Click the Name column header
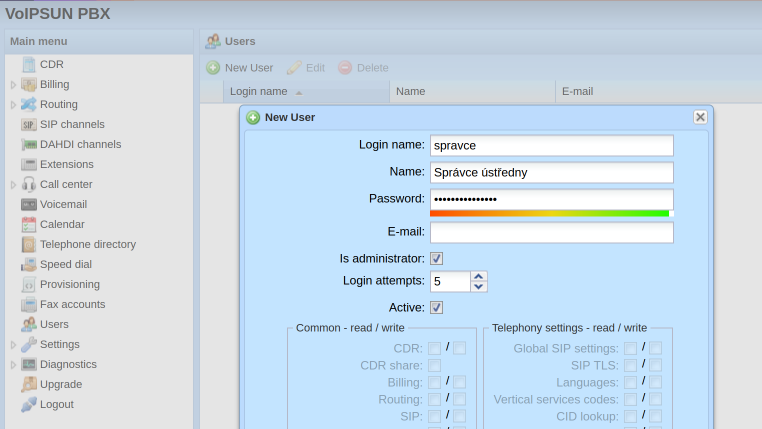 click(472, 91)
